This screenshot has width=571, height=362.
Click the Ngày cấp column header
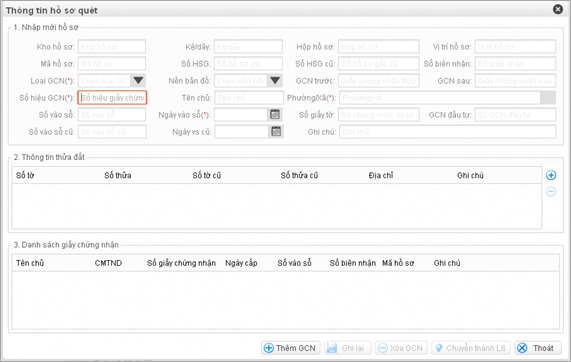(241, 263)
